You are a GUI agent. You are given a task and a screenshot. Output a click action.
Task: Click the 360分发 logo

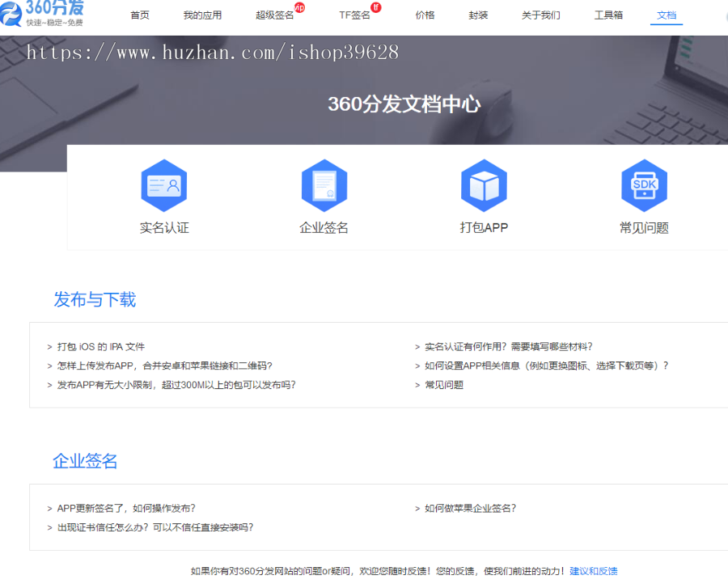point(43,14)
